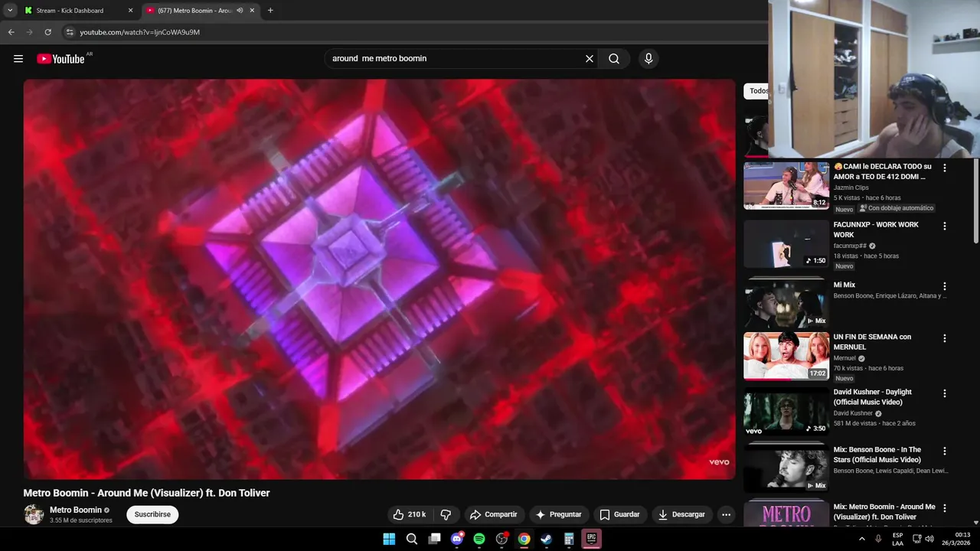Viewport: 980px width, 551px height.
Task: Open volume control in system tray
Action: (x=929, y=539)
